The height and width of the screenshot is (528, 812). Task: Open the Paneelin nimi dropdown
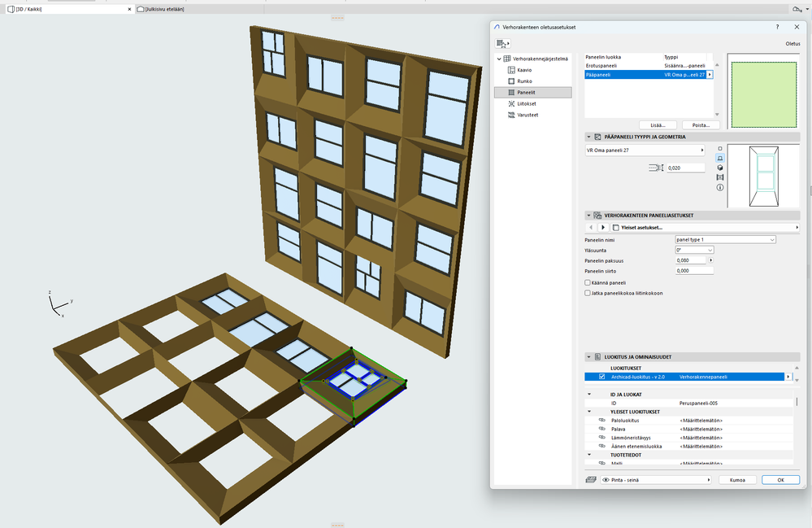coord(725,239)
